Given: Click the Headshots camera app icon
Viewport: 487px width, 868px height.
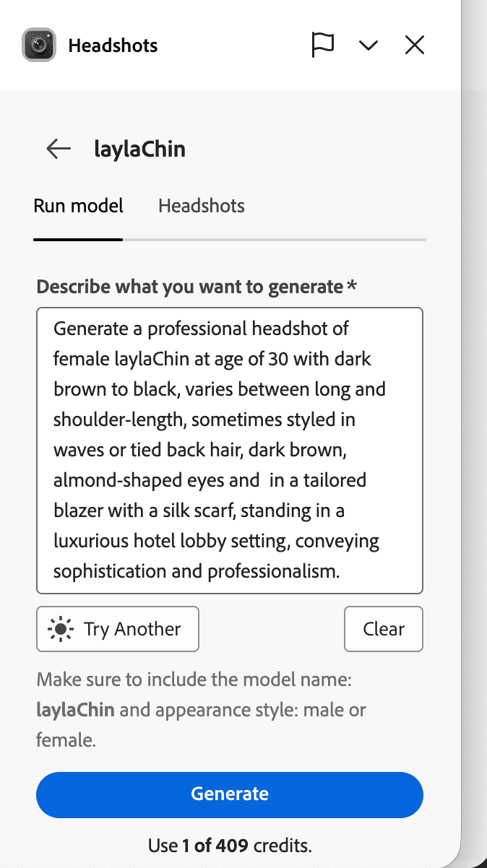Looking at the screenshot, I should tap(37, 44).
